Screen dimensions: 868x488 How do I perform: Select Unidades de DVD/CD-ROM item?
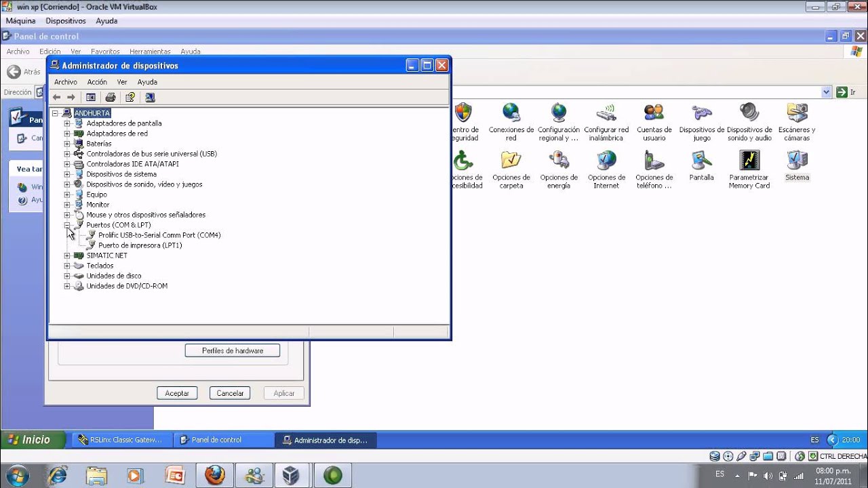(127, 286)
